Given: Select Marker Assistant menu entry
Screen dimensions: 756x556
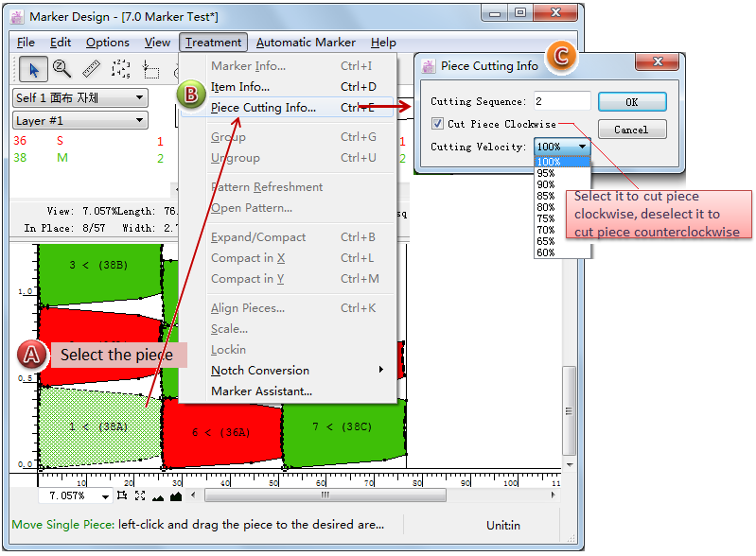Looking at the screenshot, I should pyautogui.click(x=261, y=391).
